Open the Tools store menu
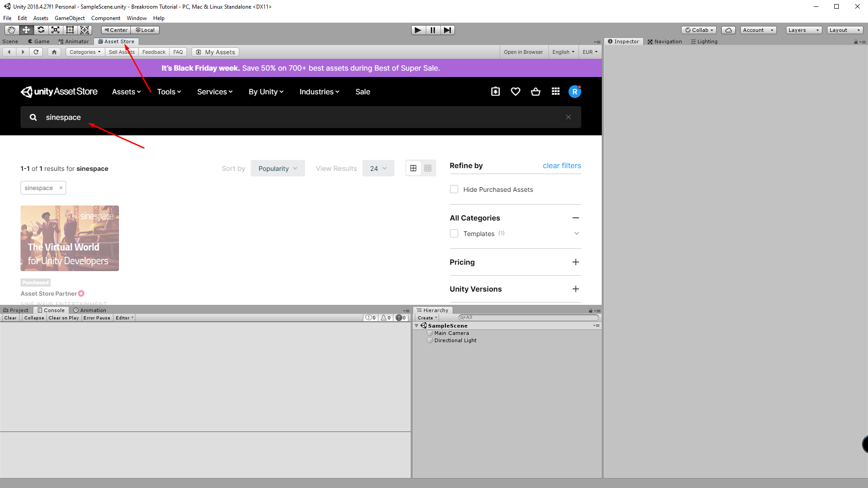This screenshot has width=868, height=488. [x=169, y=92]
